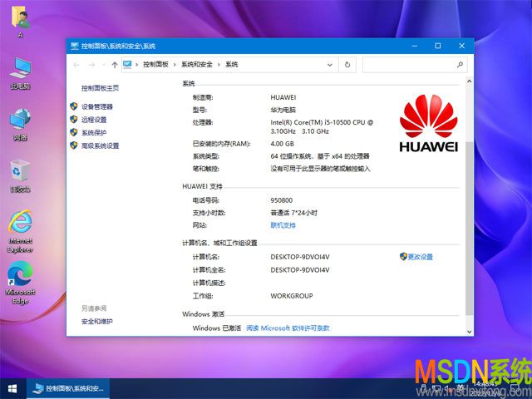Click shield icon beside 设备管理器
Image resolution: width=532 pixels, height=399 pixels.
(74, 106)
